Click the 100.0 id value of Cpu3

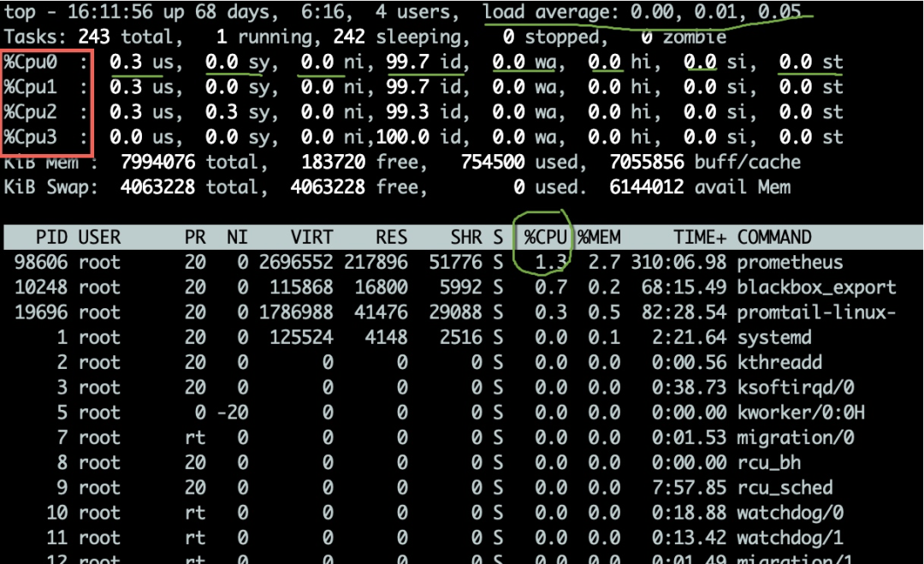click(x=402, y=137)
